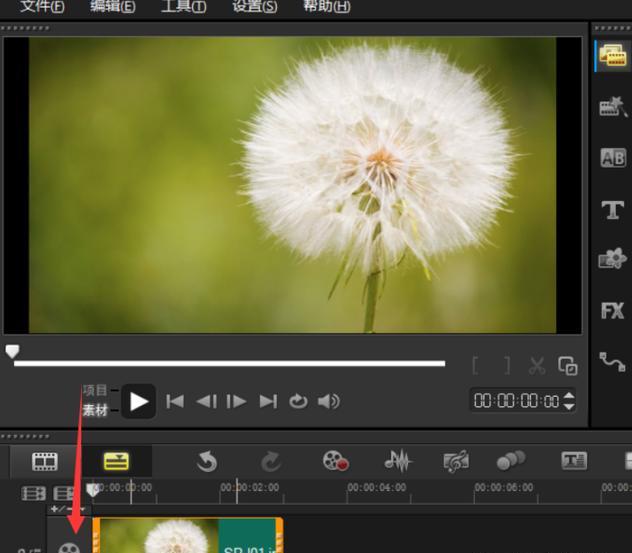This screenshot has width=632, height=553.
Task: Open the Transitions (AB) library
Action: click(x=612, y=158)
